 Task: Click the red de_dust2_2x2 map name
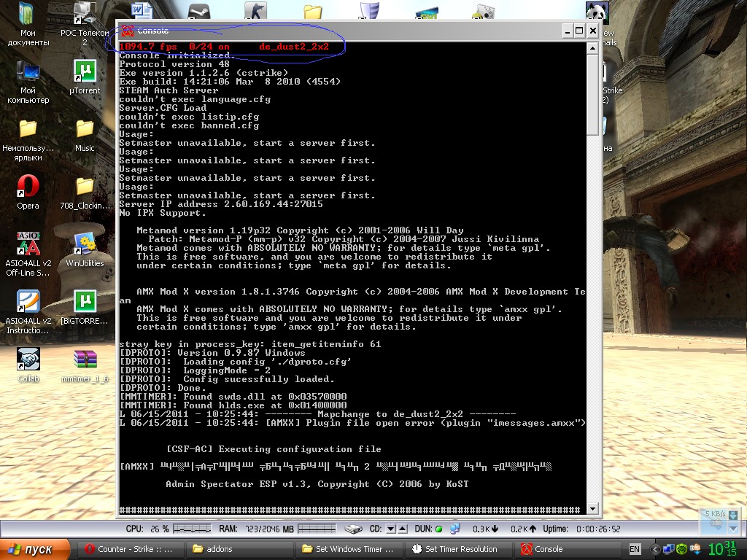pos(294,47)
